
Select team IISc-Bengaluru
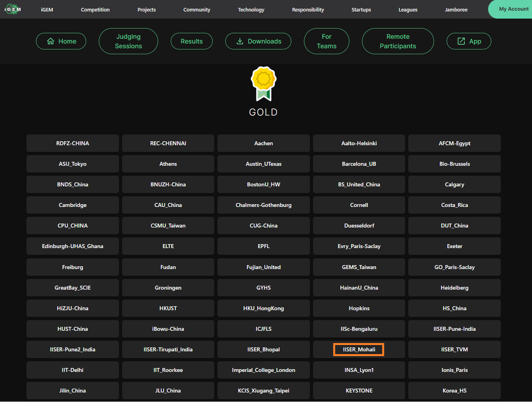pyautogui.click(x=359, y=329)
